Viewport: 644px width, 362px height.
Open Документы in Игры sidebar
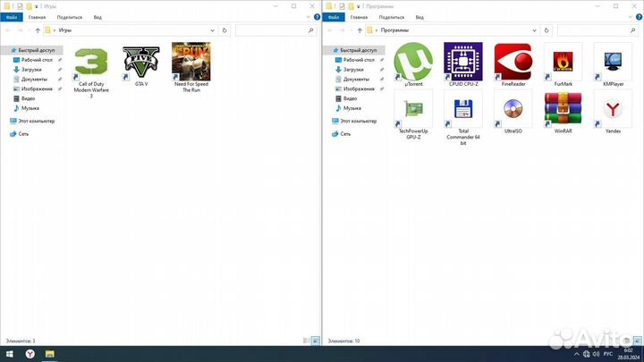coord(34,80)
